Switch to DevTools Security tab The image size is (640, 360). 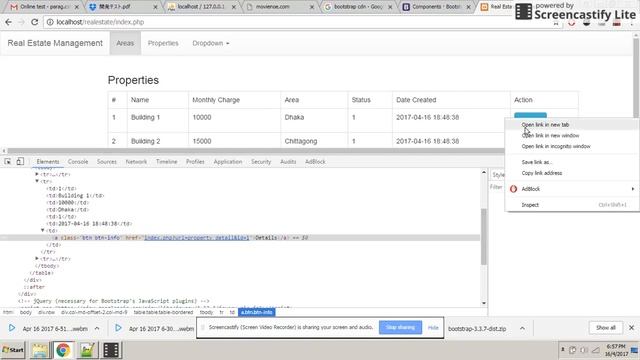[x=261, y=162]
